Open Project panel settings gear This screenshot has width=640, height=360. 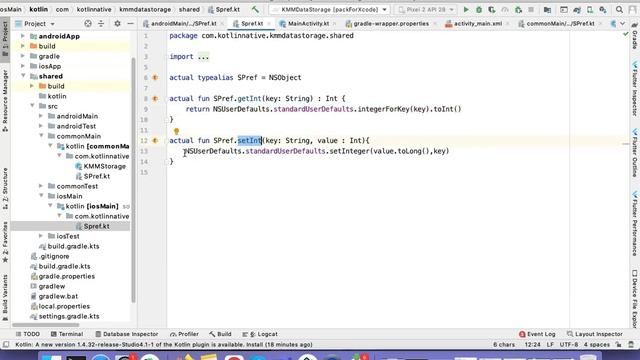click(x=117, y=24)
